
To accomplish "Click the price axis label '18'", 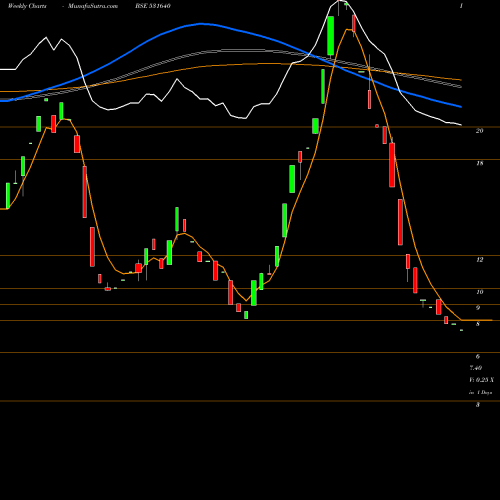I will (x=479, y=163).
